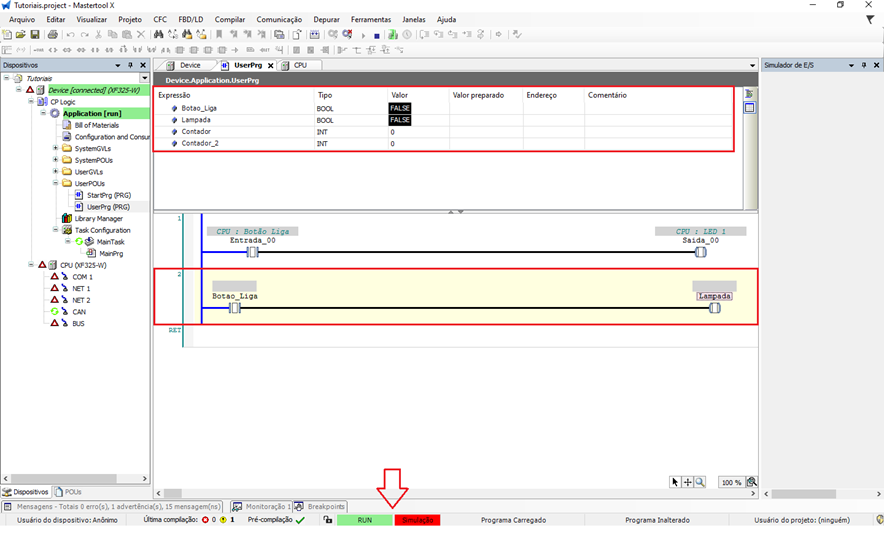Screen dimensions: 884x552
Task: Toggle the Entrada_00 contact in rung 1
Action: (253, 252)
